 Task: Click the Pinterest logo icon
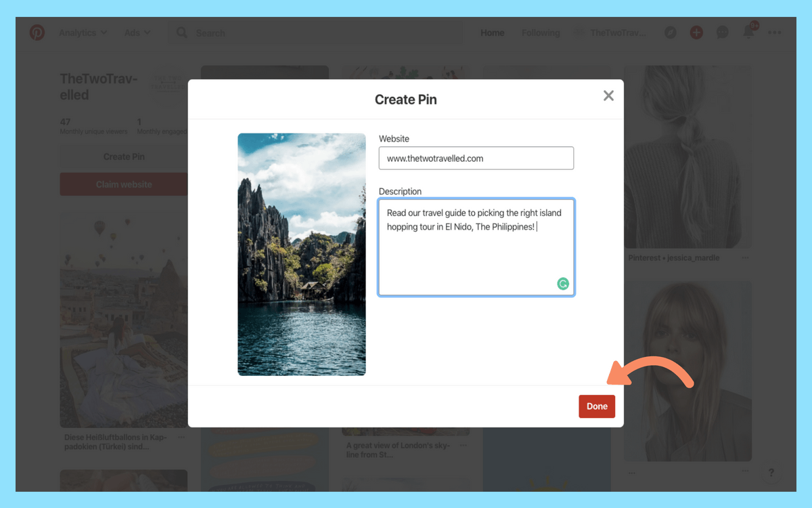click(37, 33)
